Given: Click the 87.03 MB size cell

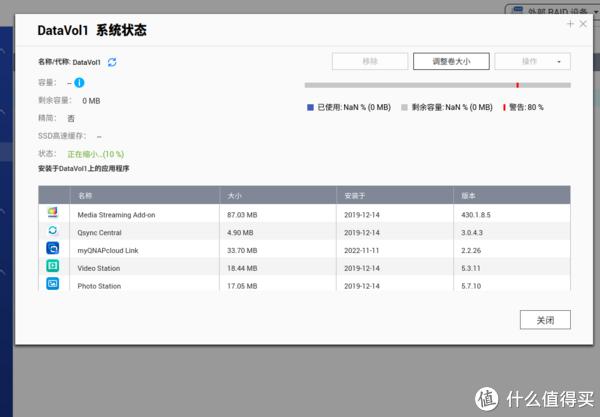Looking at the screenshot, I should coord(242,215).
